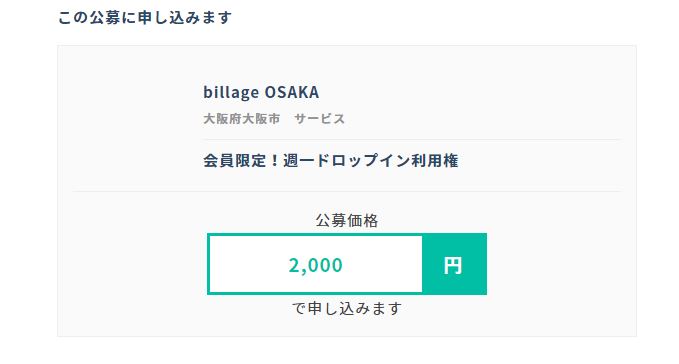The width and height of the screenshot is (679, 364).
Task: Click the 2,000 price input field
Action: click(x=315, y=264)
